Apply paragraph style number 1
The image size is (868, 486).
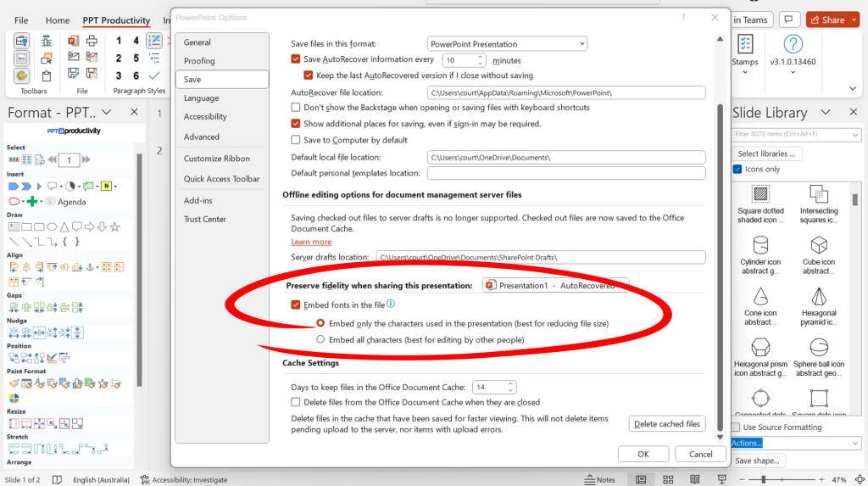click(x=119, y=41)
